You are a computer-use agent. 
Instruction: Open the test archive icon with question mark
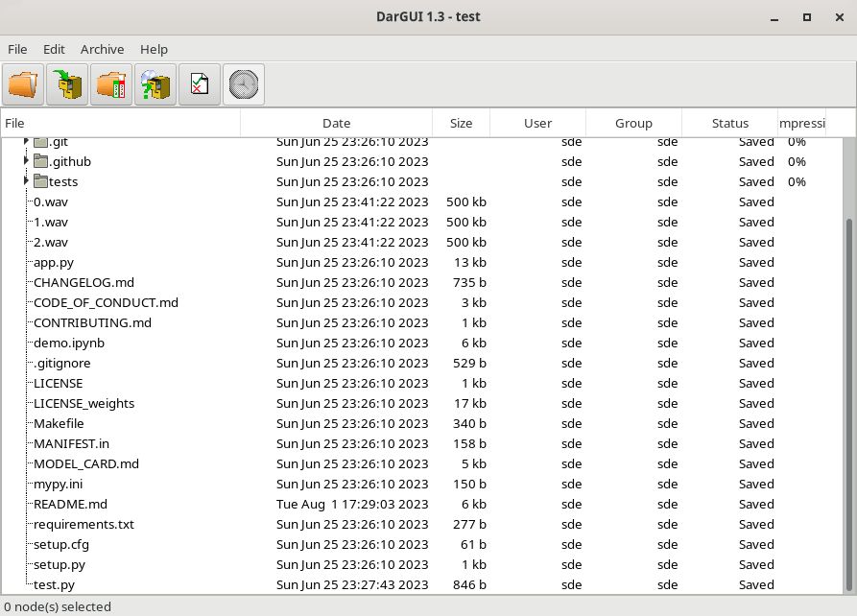(x=155, y=84)
